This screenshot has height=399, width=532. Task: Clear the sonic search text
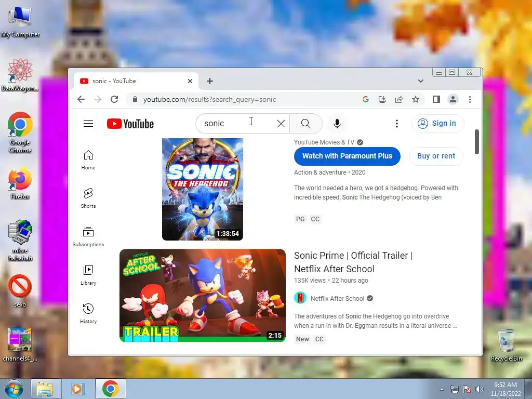(281, 124)
